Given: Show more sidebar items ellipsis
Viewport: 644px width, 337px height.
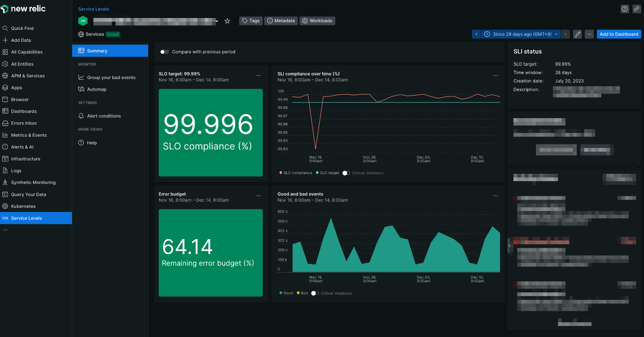Looking at the screenshot, I should pos(6,229).
